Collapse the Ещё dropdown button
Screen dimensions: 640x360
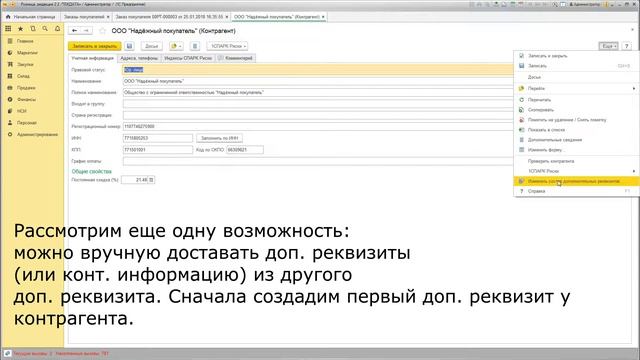tap(609, 46)
